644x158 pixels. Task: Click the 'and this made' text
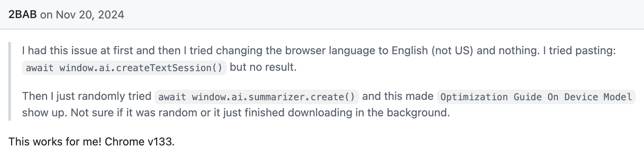coord(398,96)
